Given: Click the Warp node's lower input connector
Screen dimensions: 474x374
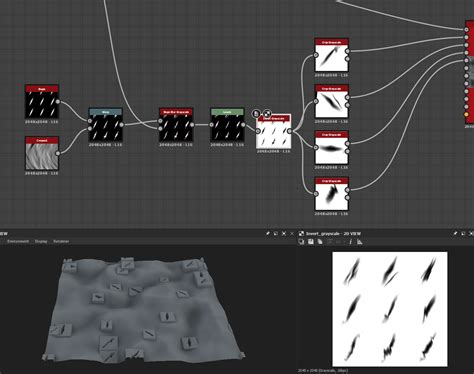Looking at the screenshot, I should tap(90, 129).
